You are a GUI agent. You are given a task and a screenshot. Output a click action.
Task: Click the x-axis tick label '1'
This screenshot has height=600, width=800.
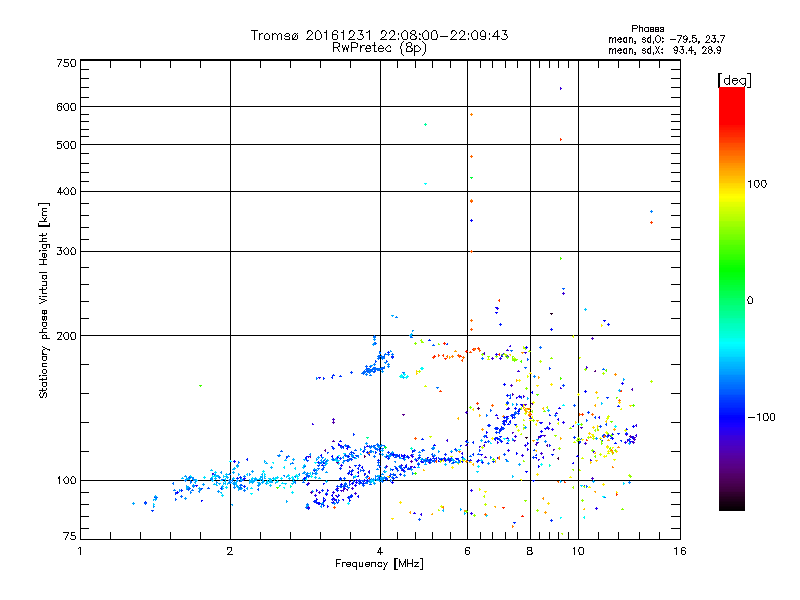(x=80, y=551)
